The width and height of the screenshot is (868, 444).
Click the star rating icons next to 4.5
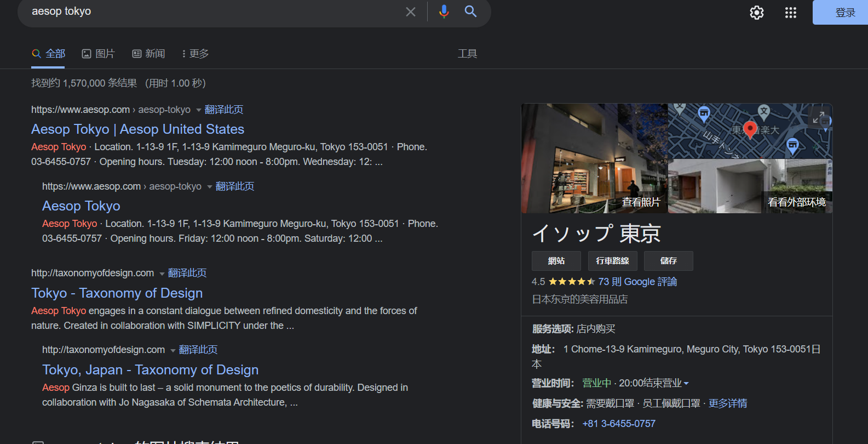(572, 282)
